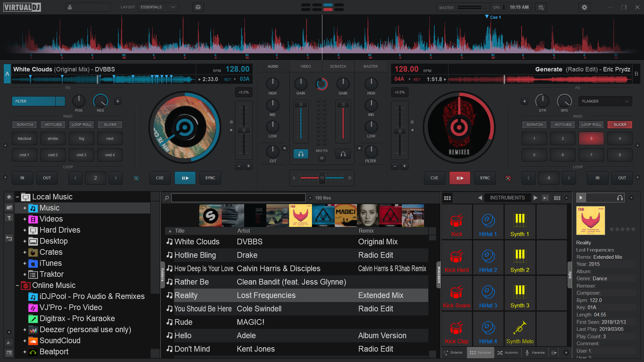Image resolution: width=644 pixels, height=362 pixels.
Task: Toggle SYNC on deck B
Action: coord(485,178)
